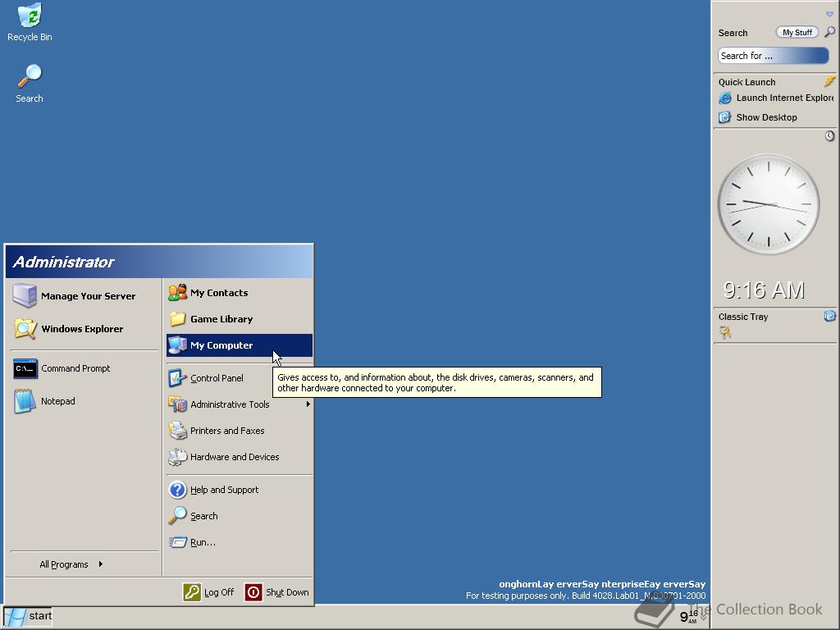Click the red Shut Down power icon
This screenshot has width=840, height=630.
pos(253,592)
